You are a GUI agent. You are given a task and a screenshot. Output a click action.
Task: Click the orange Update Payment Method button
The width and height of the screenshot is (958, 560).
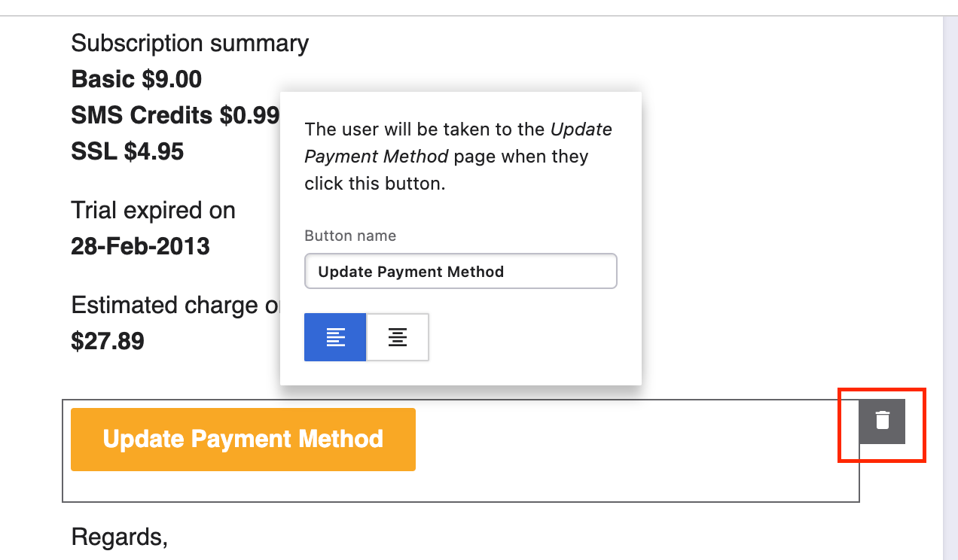[243, 440]
